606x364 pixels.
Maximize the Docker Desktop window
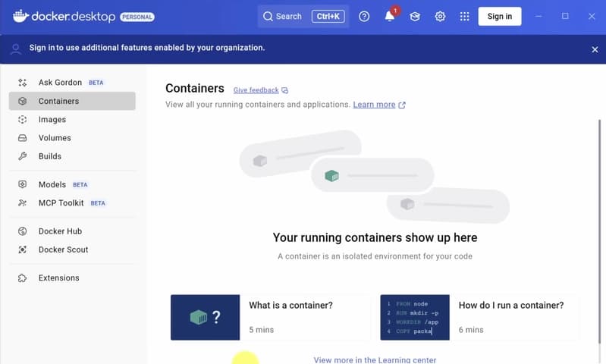click(x=565, y=16)
